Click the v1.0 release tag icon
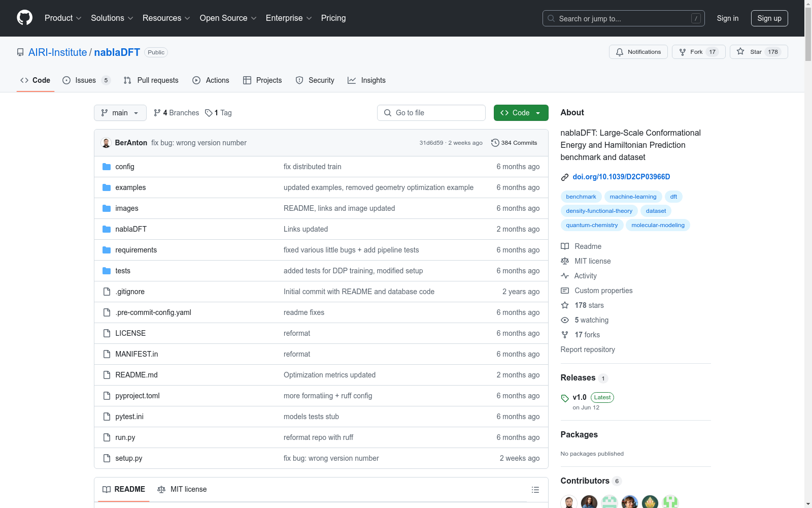The image size is (812, 508). tap(565, 398)
